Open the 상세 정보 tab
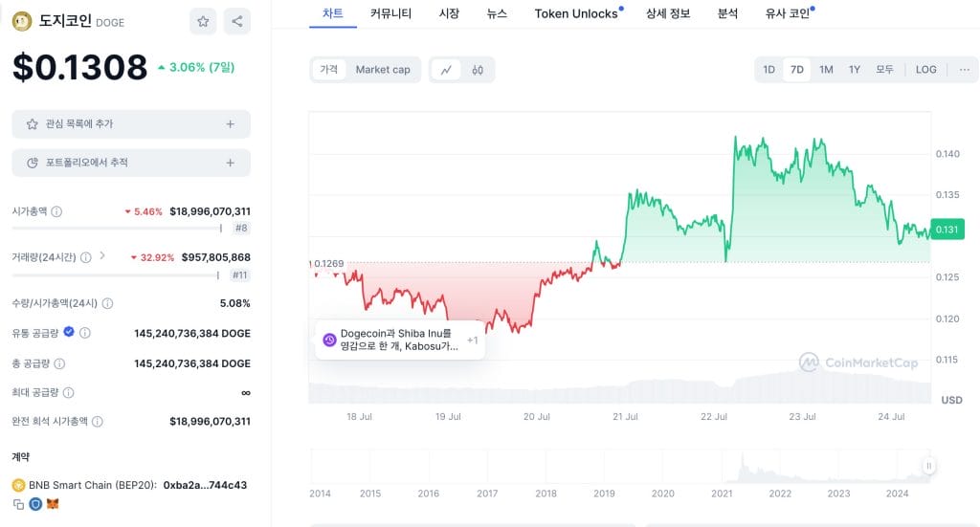980x527 pixels. click(x=667, y=13)
